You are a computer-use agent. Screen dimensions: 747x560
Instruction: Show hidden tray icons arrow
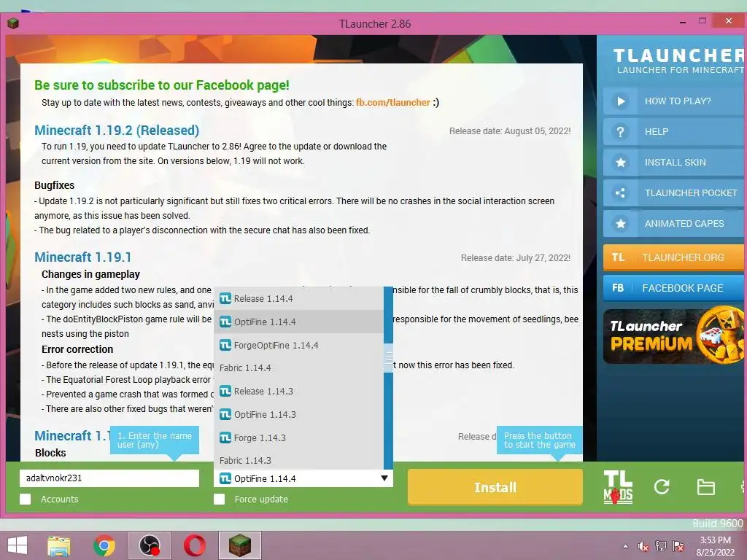pos(625,546)
